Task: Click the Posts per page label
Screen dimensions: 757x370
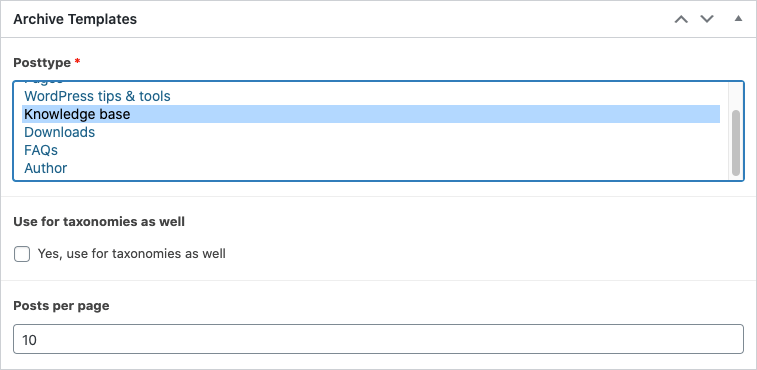Action: click(x=61, y=306)
